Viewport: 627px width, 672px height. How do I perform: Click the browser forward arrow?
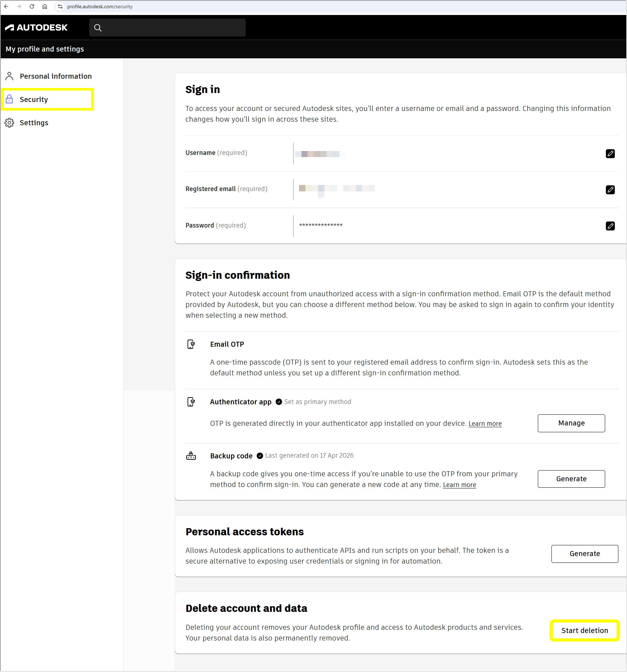(19, 6)
